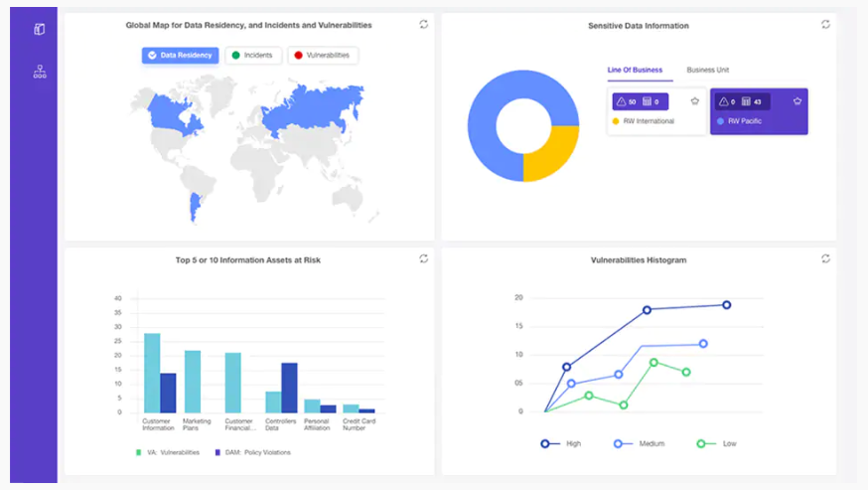Screen dimensions: 868x490
Task: Refresh the Global Map panel
Action: coord(424,24)
